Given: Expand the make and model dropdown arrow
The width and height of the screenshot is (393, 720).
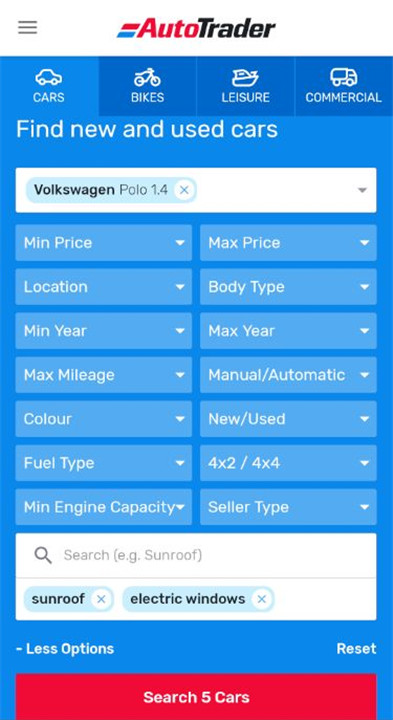Looking at the screenshot, I should (362, 190).
